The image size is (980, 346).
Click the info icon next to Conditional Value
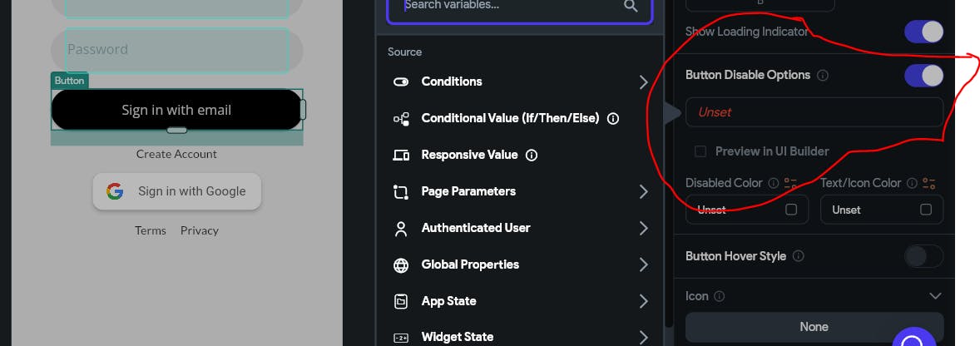click(x=613, y=118)
